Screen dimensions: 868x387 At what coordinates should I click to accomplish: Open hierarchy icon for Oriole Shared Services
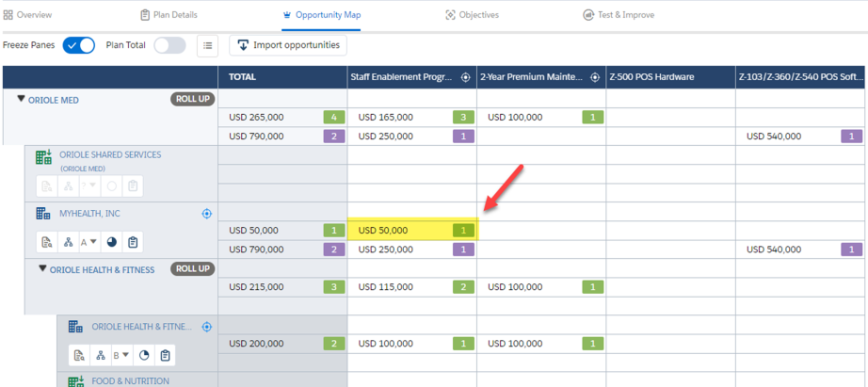[69, 186]
